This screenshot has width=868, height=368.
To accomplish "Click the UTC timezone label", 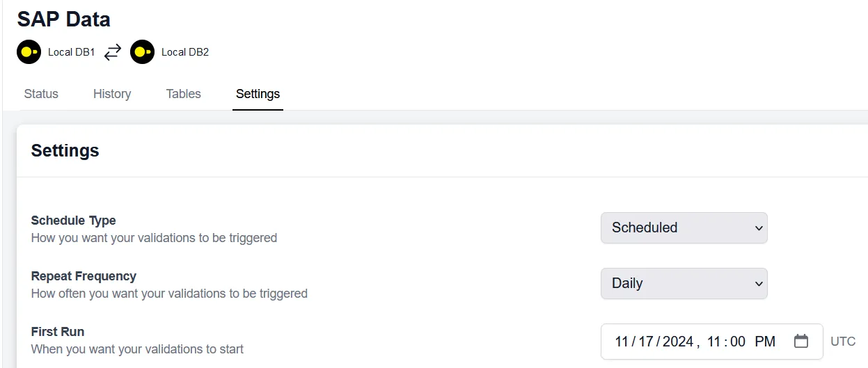I will [x=843, y=342].
